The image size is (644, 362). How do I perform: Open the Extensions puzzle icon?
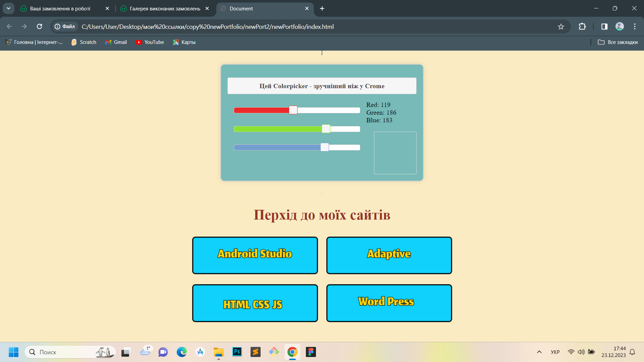[582, 26]
